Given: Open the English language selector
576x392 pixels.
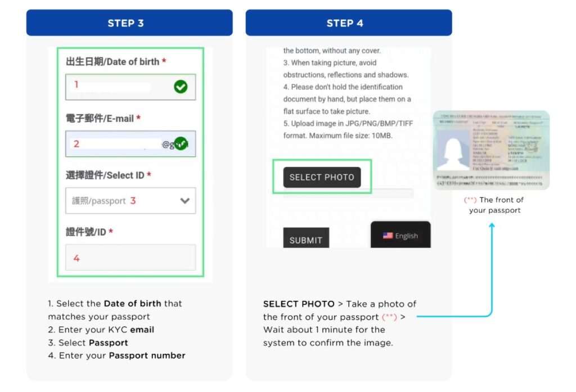Looking at the screenshot, I should pyautogui.click(x=400, y=236).
